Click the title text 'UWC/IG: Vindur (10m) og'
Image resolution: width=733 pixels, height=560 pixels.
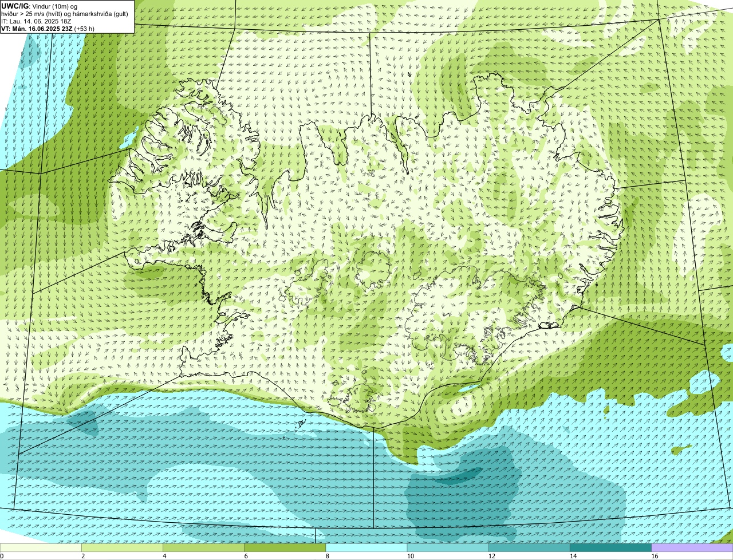tap(39, 6)
